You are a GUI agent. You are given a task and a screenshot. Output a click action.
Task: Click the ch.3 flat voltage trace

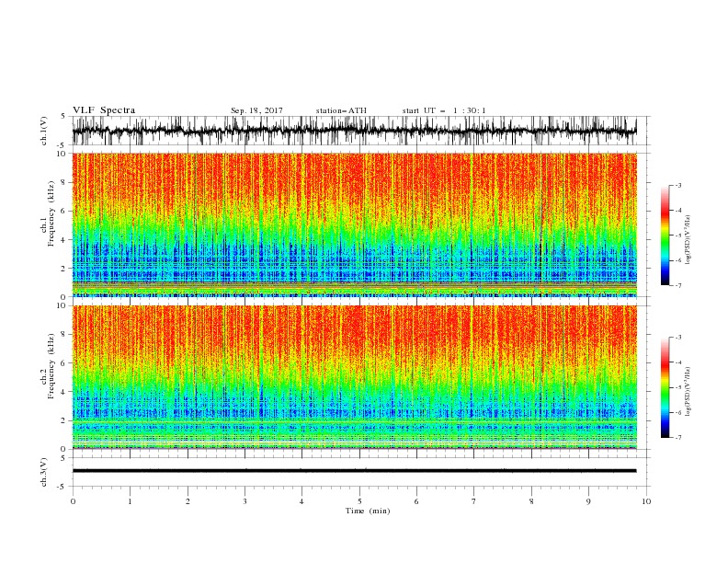coord(354,471)
